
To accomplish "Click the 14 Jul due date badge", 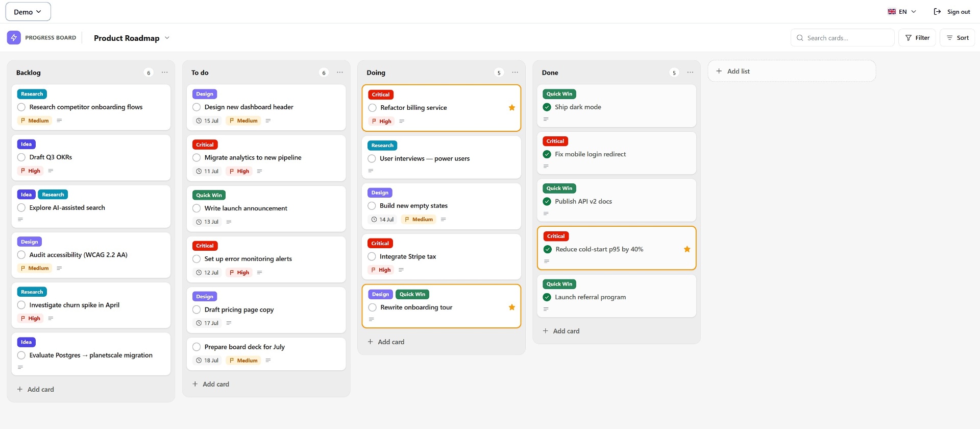I will coord(382,220).
